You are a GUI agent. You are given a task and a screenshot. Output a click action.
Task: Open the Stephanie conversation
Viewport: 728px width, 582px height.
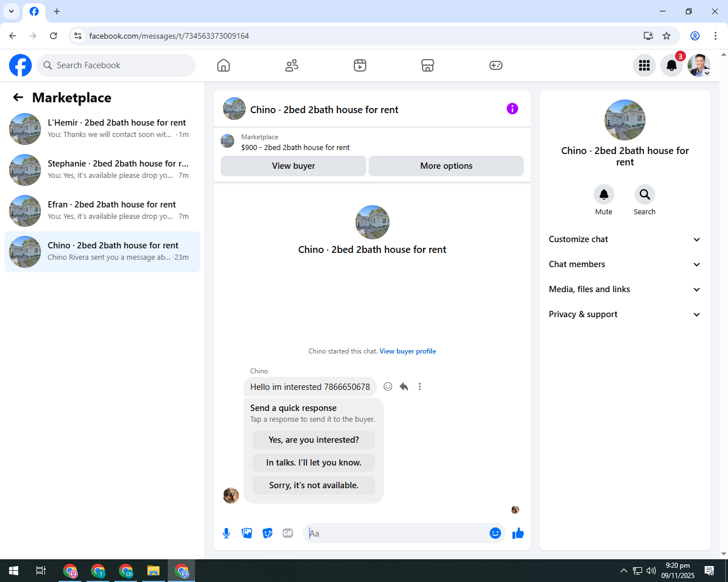click(102, 170)
